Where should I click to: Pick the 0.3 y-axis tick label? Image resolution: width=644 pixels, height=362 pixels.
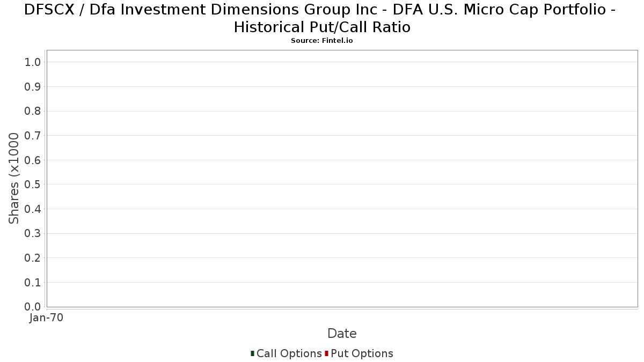(x=33, y=233)
